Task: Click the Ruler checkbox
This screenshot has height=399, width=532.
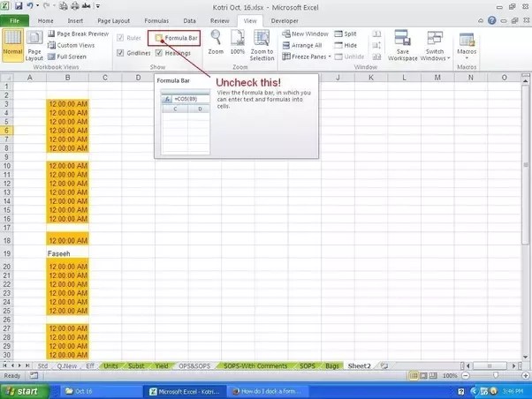Action: (x=120, y=38)
